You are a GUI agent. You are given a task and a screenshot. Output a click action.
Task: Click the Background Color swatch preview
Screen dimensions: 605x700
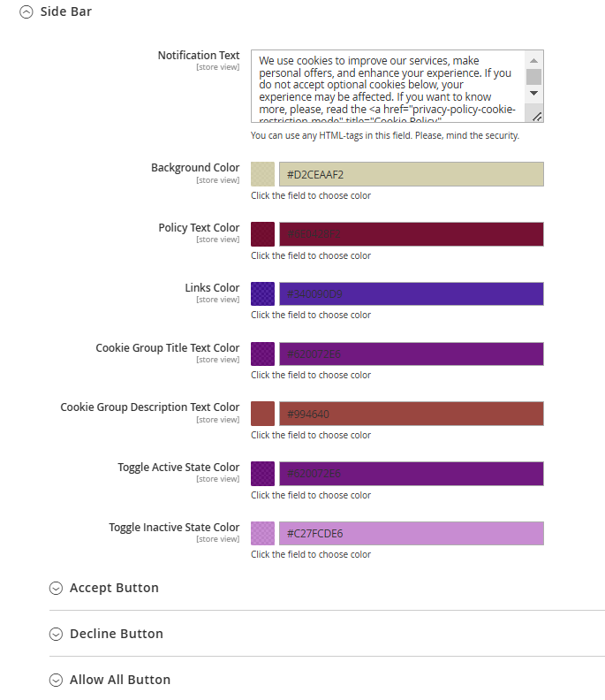click(x=263, y=174)
